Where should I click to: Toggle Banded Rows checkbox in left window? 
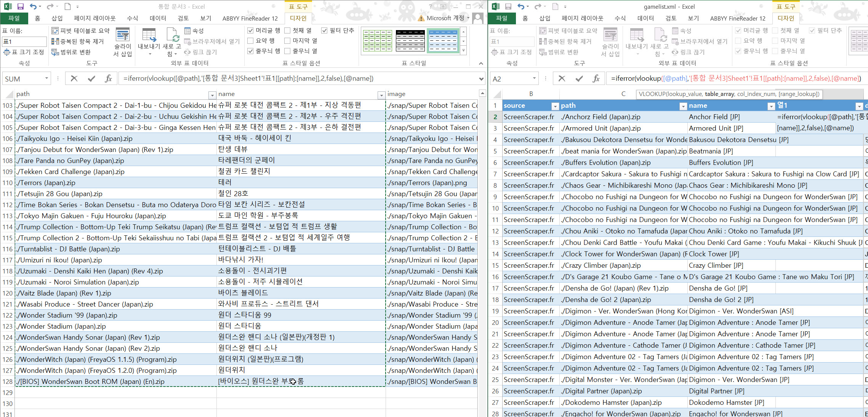tap(264, 51)
